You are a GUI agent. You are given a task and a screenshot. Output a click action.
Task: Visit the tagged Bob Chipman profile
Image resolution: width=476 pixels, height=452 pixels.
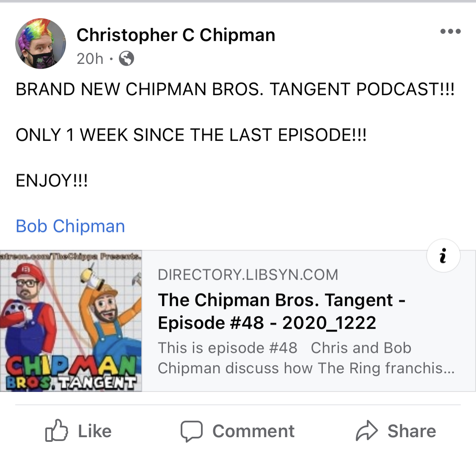pos(70,226)
